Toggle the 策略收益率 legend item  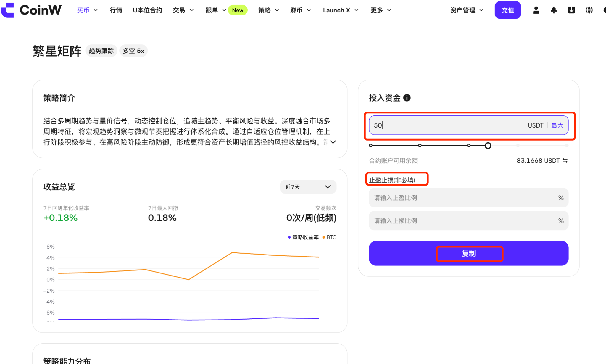[303, 237]
